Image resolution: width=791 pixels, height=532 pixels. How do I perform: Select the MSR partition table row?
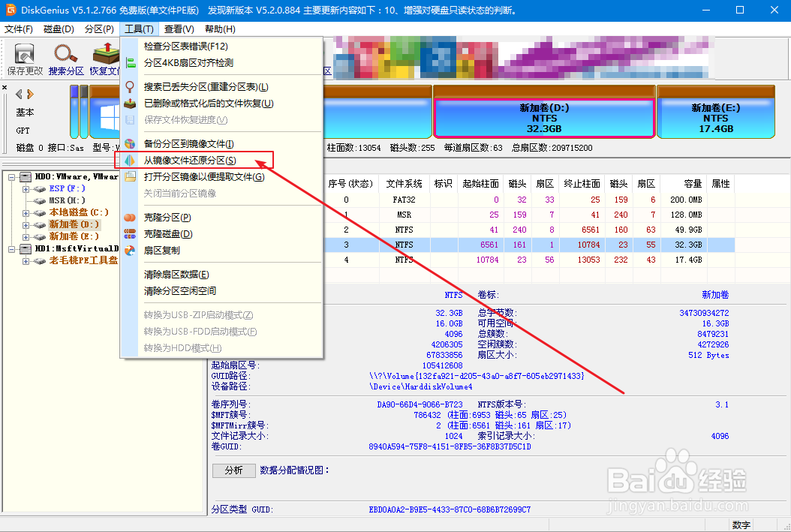coord(528,215)
